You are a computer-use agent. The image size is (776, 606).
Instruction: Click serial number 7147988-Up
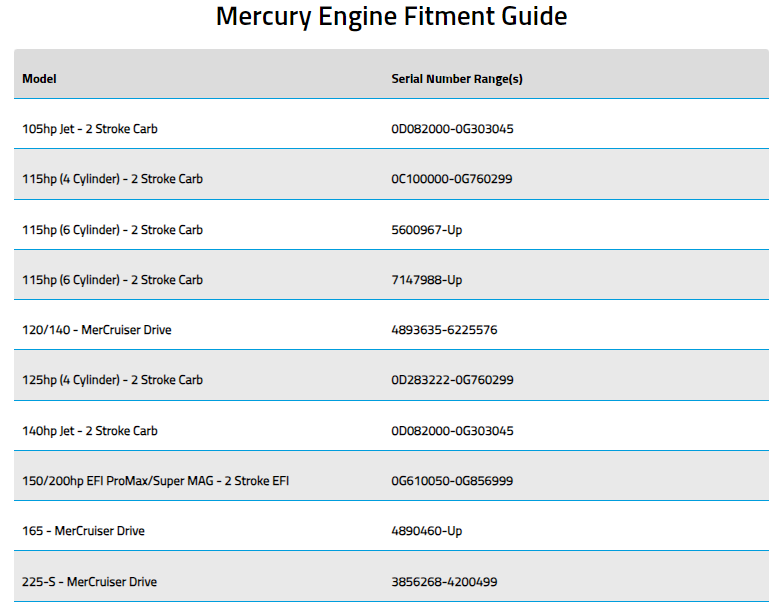[426, 280]
